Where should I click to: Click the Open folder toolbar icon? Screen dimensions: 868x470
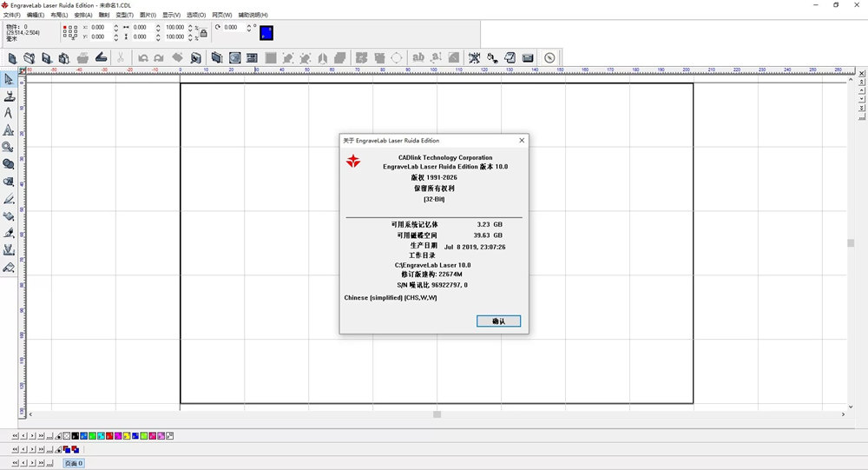(30, 57)
